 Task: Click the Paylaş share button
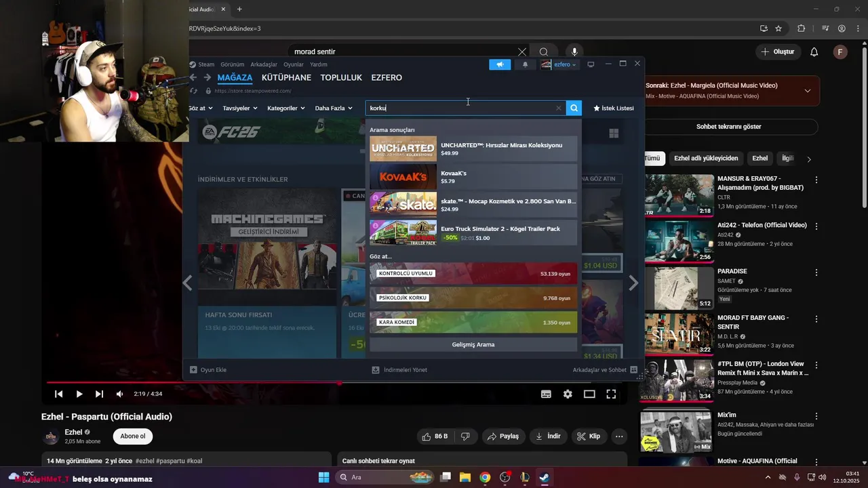(x=503, y=436)
